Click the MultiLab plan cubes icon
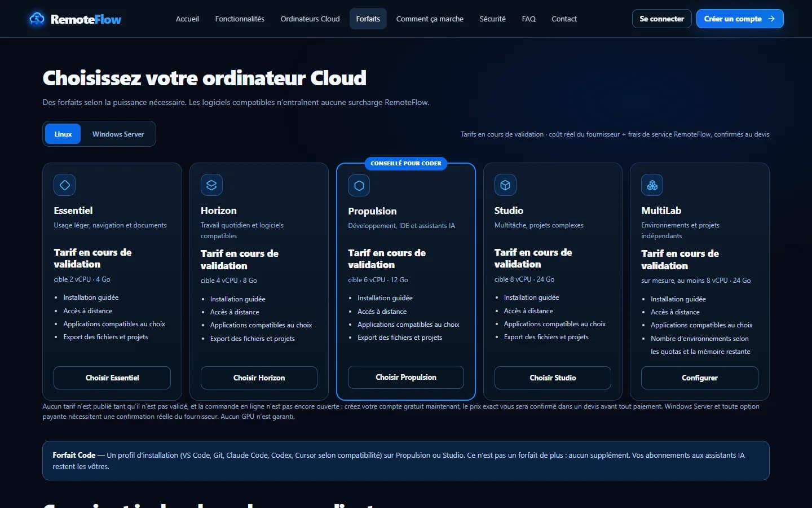 (x=652, y=185)
